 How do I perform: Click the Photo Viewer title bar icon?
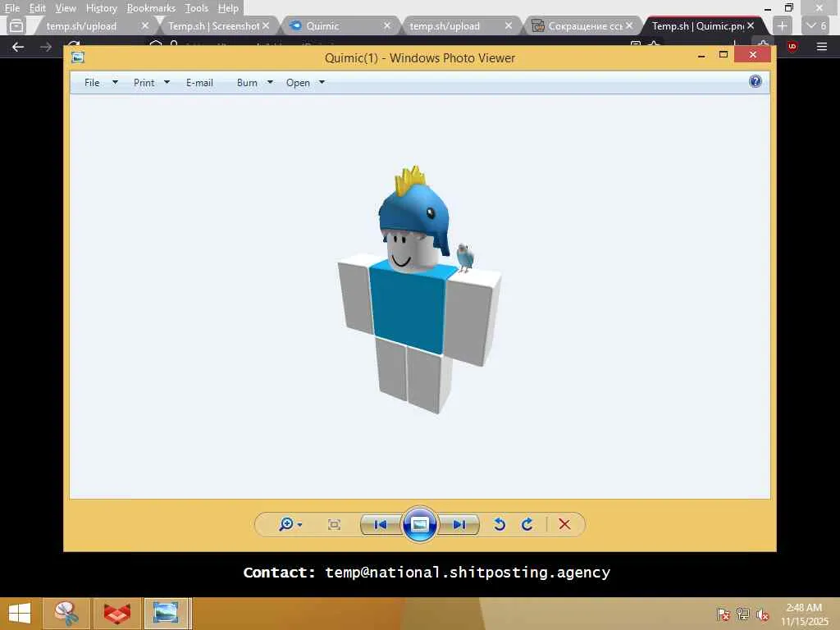click(78, 57)
